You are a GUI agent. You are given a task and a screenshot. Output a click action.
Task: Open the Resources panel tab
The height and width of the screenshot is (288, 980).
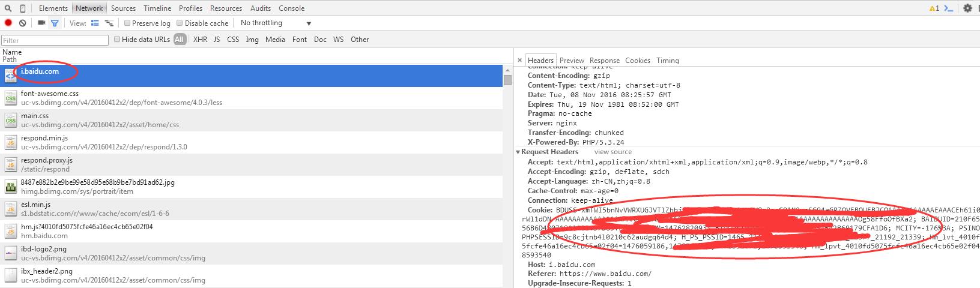point(226,8)
